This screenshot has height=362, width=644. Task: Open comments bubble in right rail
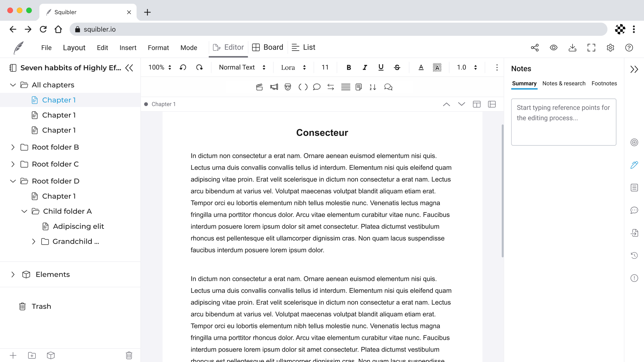(x=634, y=210)
